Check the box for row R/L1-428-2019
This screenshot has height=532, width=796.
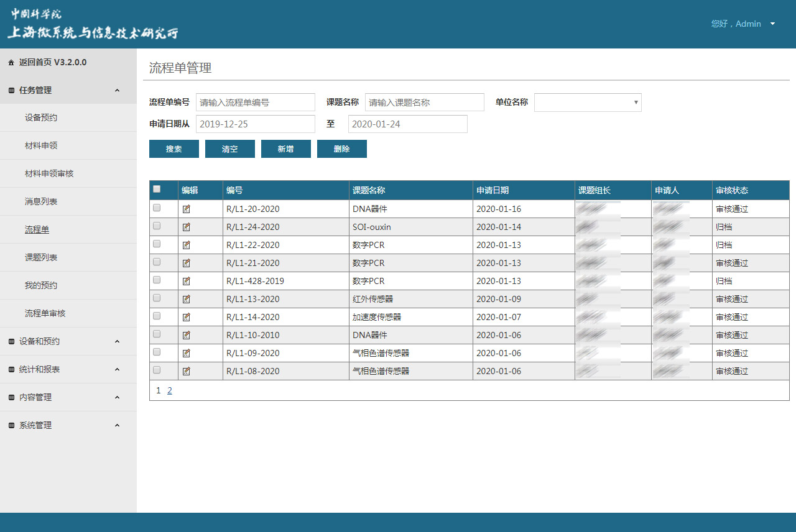(x=157, y=280)
